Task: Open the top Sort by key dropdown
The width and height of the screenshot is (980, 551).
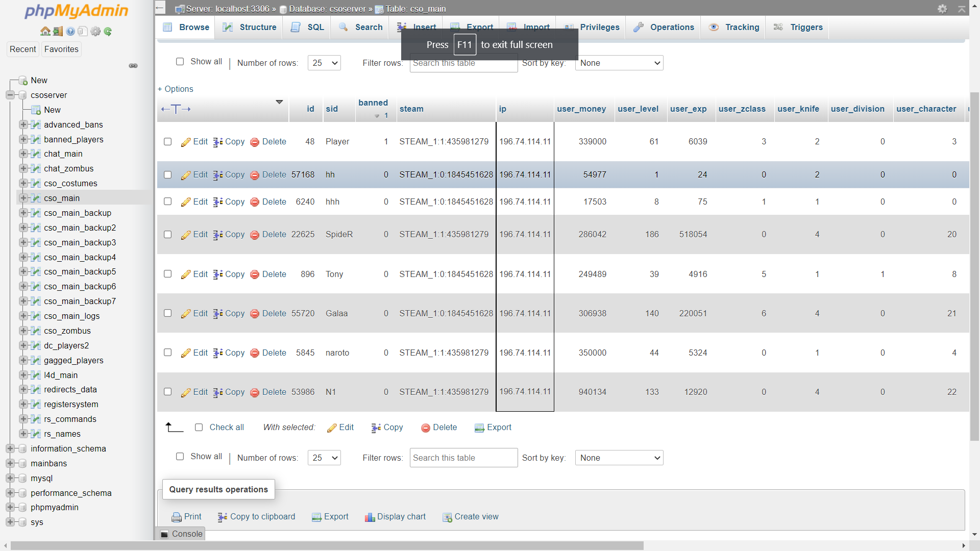Action: tap(619, 63)
